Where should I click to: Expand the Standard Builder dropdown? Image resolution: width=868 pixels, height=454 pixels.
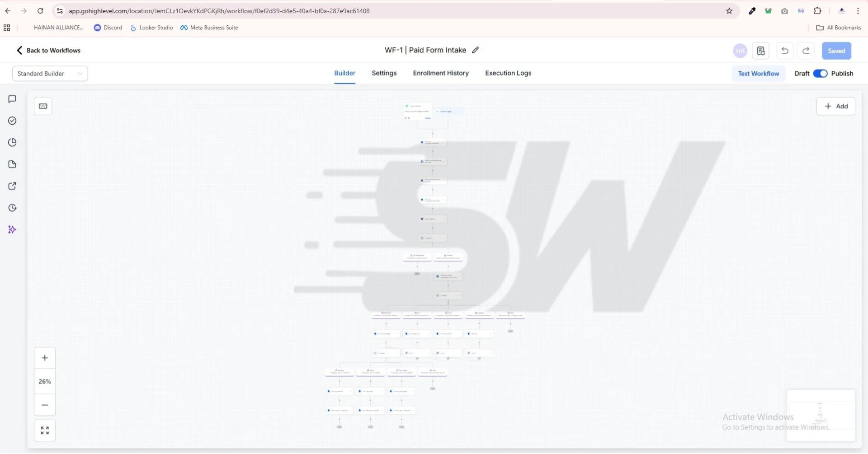coord(50,74)
